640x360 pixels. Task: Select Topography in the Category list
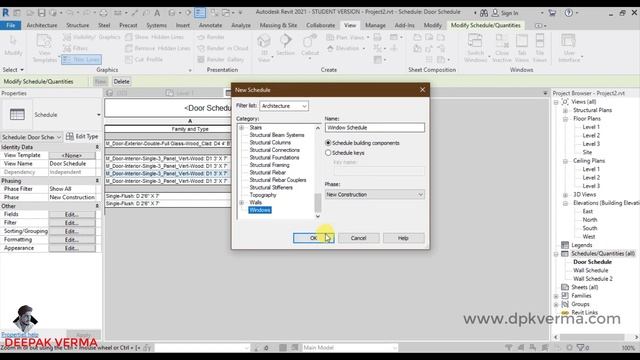pyautogui.click(x=263, y=195)
